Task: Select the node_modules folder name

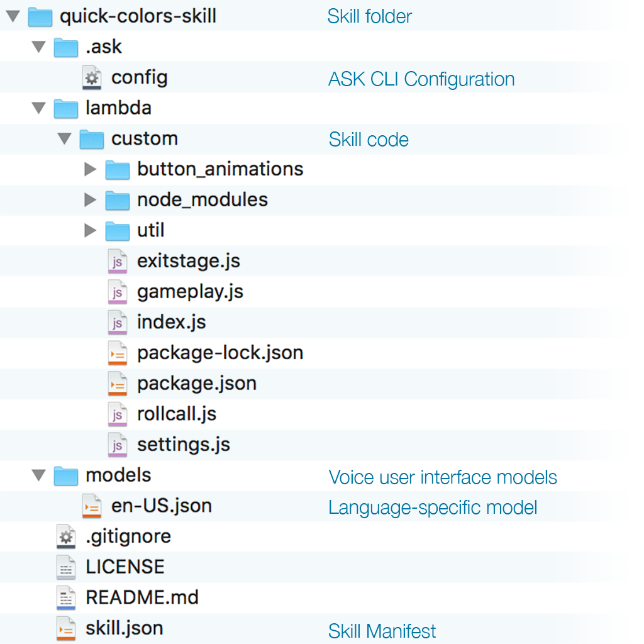Action: (203, 200)
